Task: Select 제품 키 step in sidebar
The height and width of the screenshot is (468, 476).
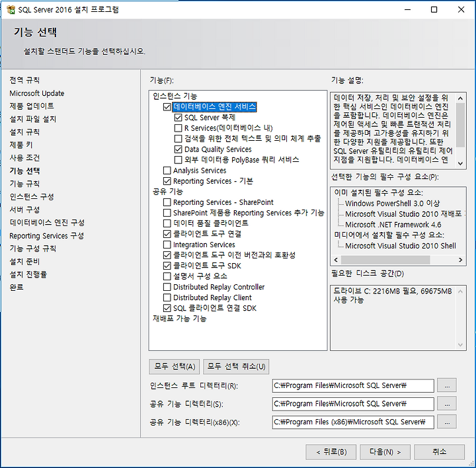Action: [21, 145]
